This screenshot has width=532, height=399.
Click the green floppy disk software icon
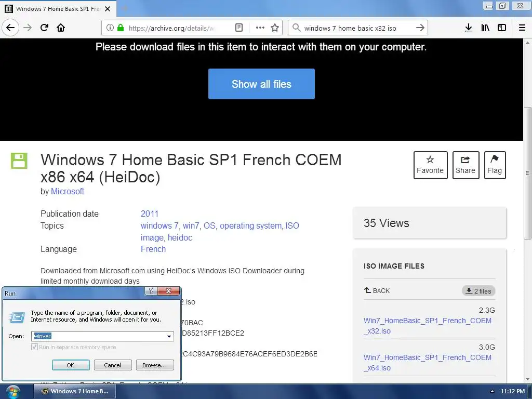[19, 161]
